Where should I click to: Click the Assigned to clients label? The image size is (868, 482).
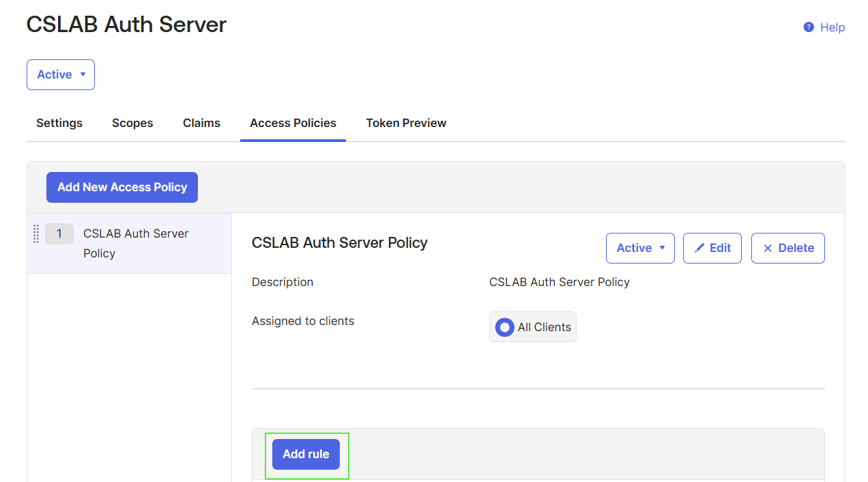coord(303,321)
